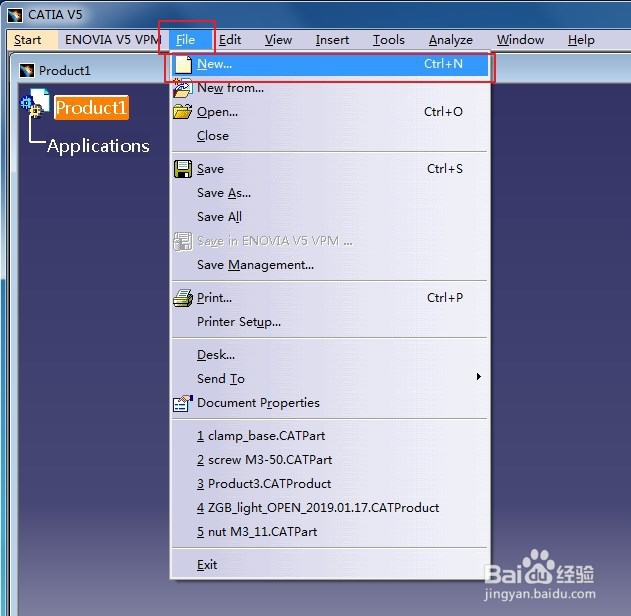Select Send To entry
This screenshot has height=616, width=631.
330,379
